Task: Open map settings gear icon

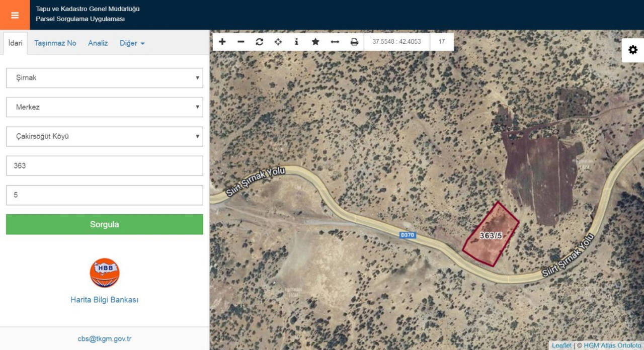Action: 632,50
